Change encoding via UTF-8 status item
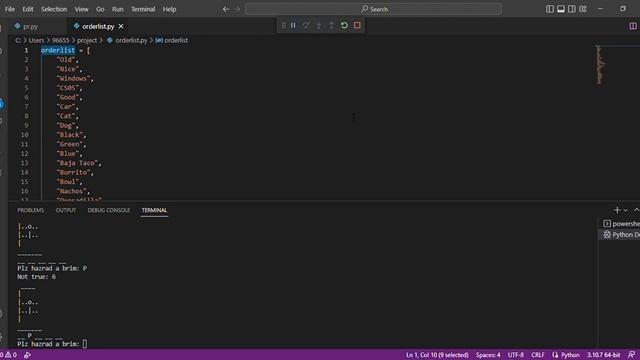Image resolution: width=640 pixels, height=360 pixels. coord(516,355)
